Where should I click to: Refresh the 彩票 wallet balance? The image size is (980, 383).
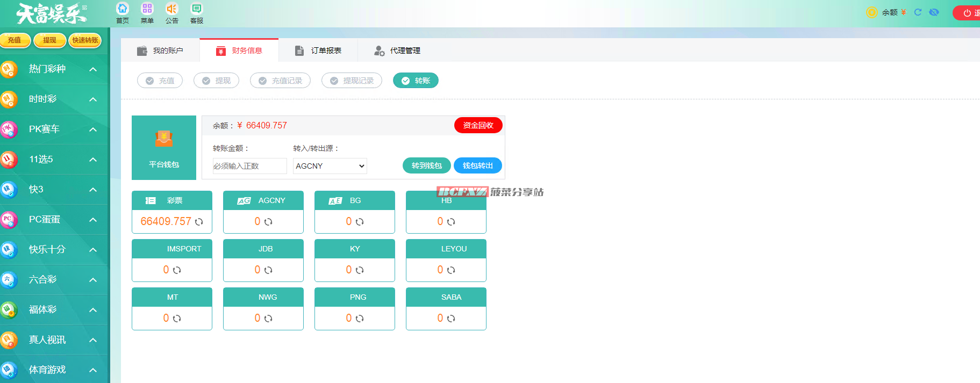coord(199,222)
